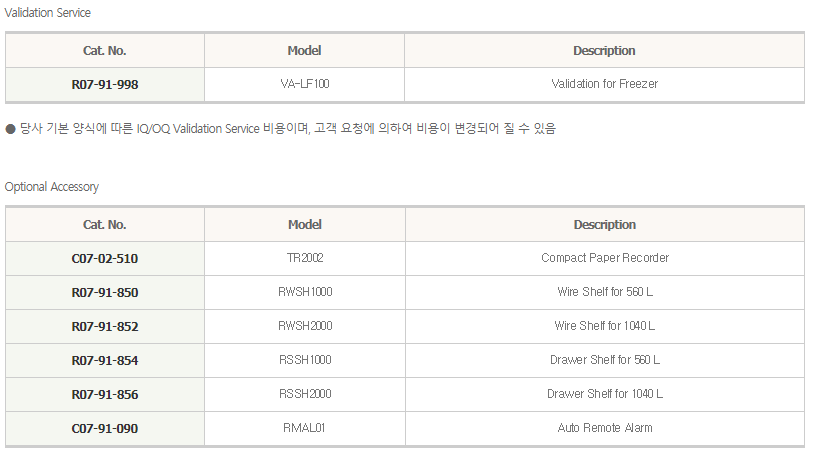Click Validation for Freezer description
Image resolution: width=818 pixels, height=454 pixels.
click(x=605, y=84)
